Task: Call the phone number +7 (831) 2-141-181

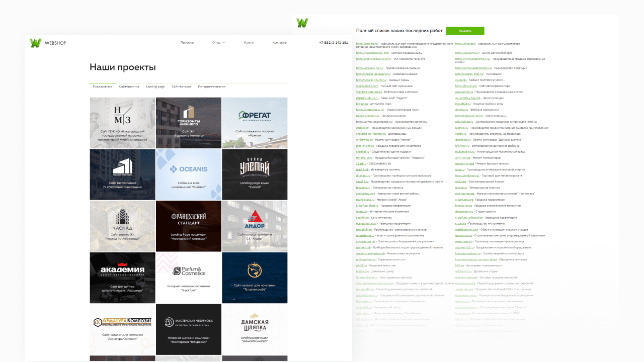Action: click(x=333, y=43)
